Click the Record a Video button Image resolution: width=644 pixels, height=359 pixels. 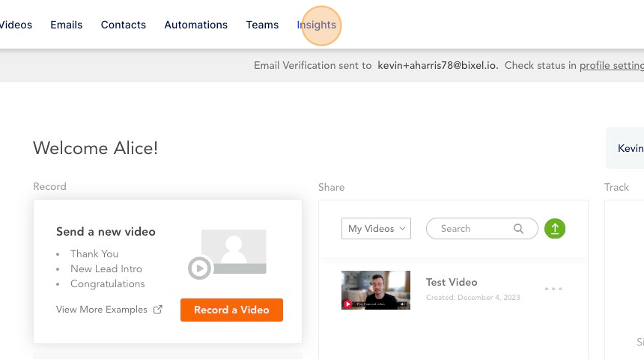pos(231,310)
